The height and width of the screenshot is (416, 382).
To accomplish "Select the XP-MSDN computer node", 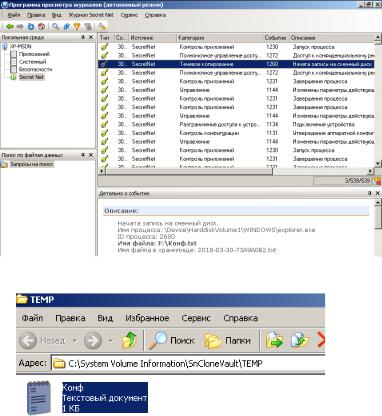I will (x=17, y=46).
